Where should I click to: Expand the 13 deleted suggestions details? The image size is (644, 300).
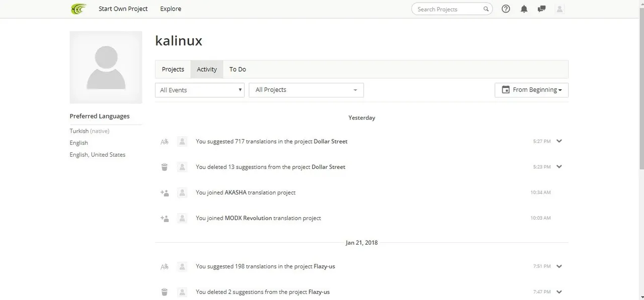tap(559, 167)
